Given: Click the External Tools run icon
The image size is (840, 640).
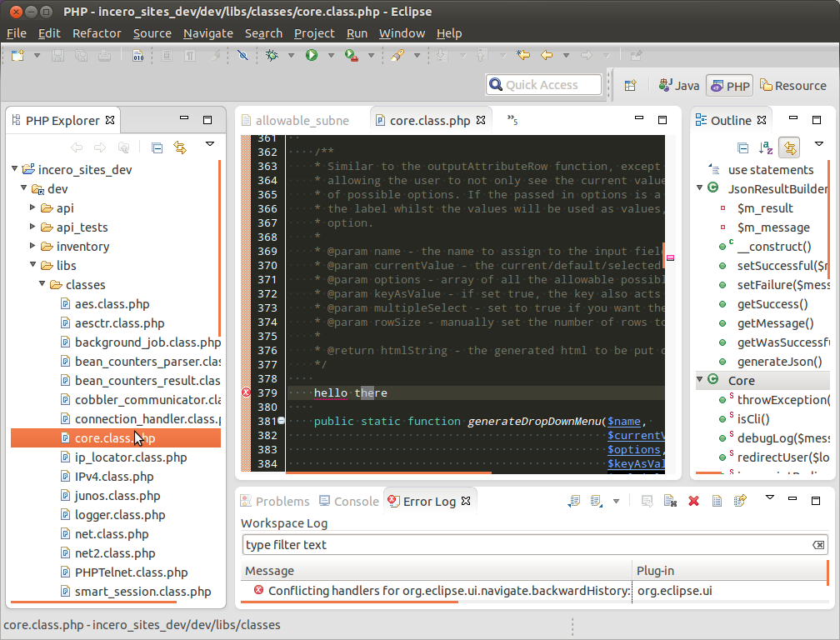Looking at the screenshot, I should pos(352,55).
